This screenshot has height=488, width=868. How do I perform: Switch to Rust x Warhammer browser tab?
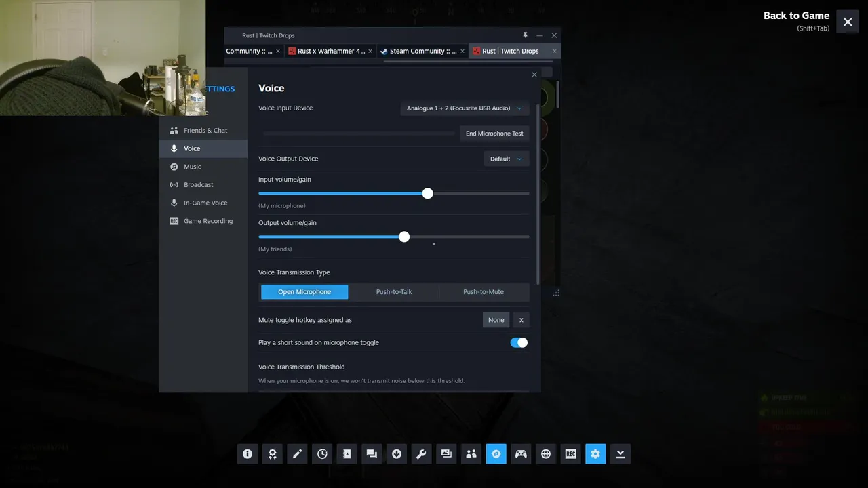point(330,51)
